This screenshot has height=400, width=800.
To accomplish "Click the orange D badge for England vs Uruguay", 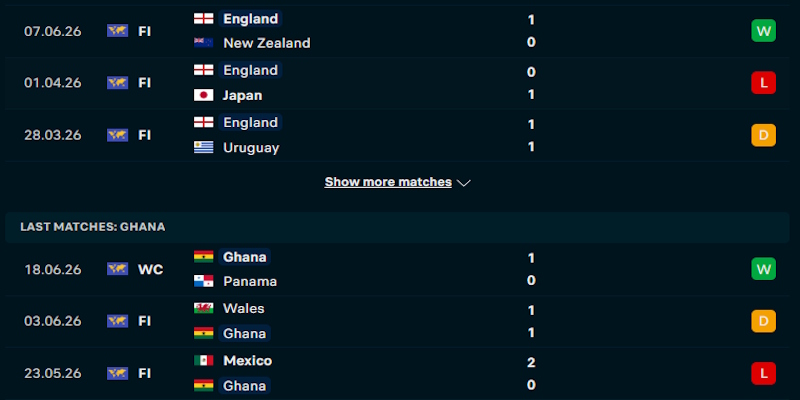I will point(763,135).
